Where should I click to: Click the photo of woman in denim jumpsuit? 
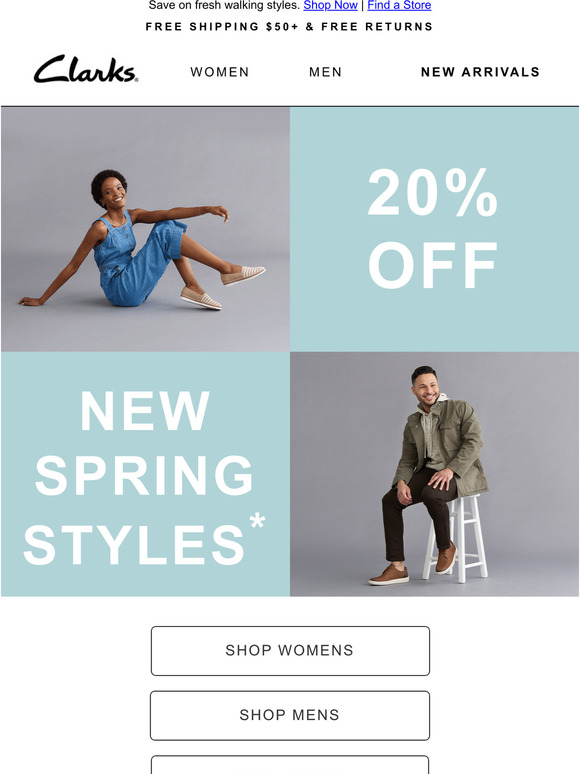(145, 229)
